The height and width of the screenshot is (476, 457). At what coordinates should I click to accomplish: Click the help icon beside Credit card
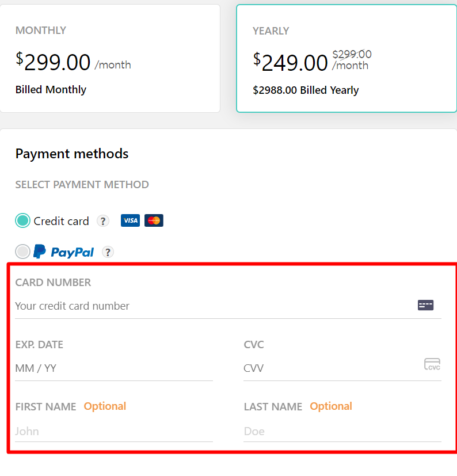[x=103, y=221]
